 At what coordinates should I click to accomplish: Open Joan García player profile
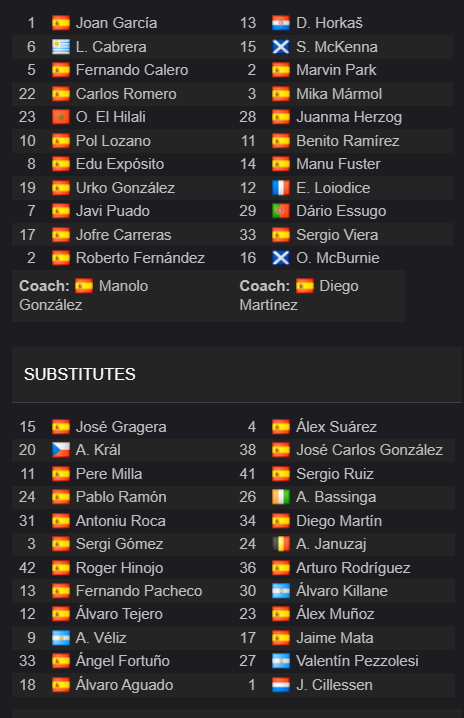pos(116,23)
